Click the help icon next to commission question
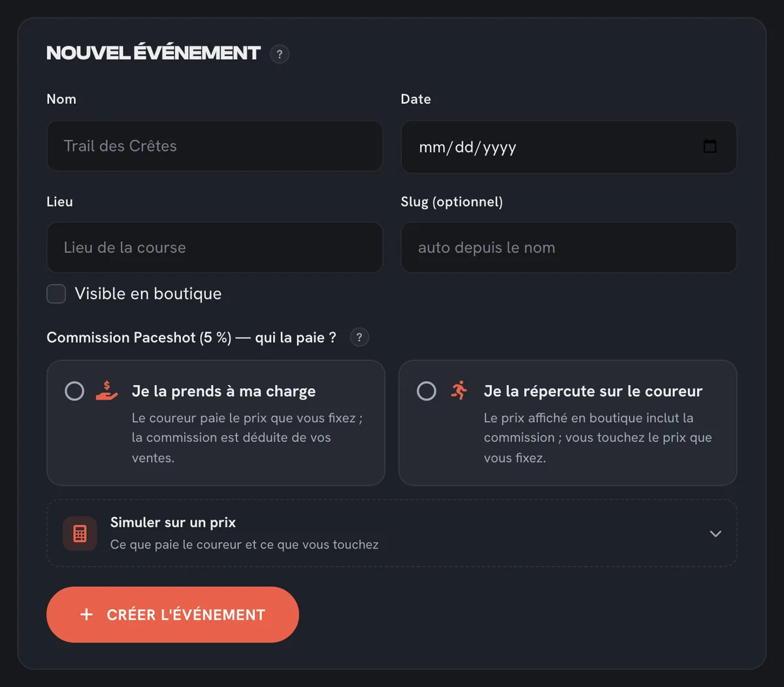 359,337
